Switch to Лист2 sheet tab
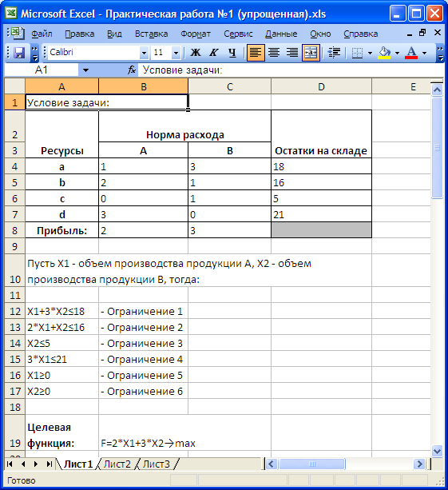 pyautogui.click(x=117, y=464)
